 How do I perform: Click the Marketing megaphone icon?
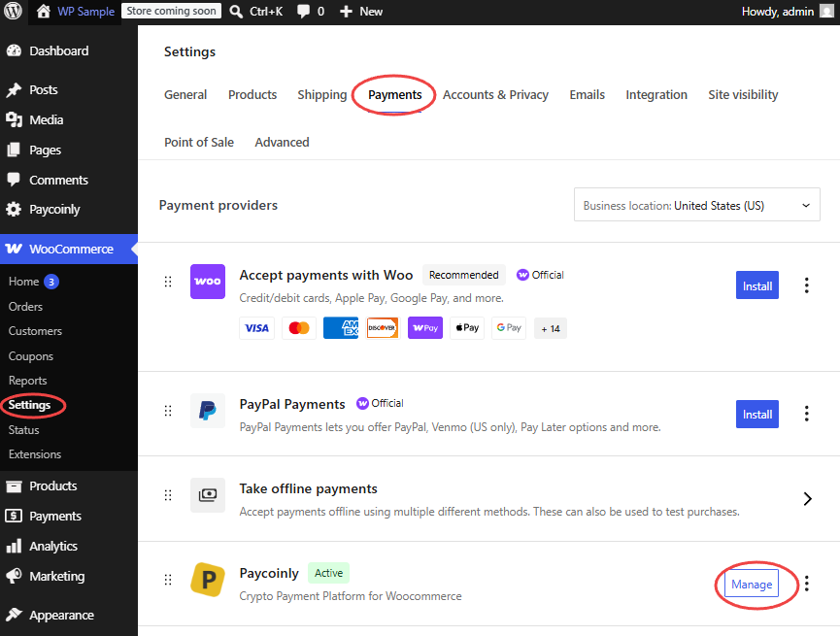coord(14,576)
